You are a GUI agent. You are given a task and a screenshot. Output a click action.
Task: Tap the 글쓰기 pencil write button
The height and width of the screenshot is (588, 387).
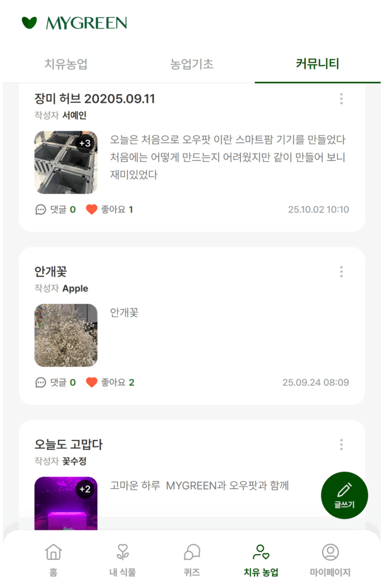[x=345, y=495]
